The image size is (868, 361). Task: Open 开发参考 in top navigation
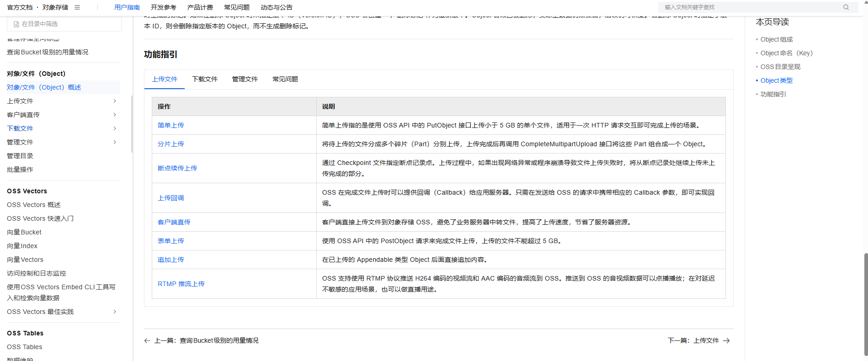[x=164, y=7]
